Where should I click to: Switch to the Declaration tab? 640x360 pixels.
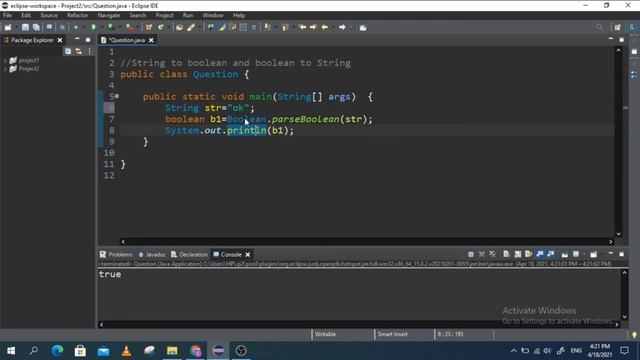(x=189, y=254)
